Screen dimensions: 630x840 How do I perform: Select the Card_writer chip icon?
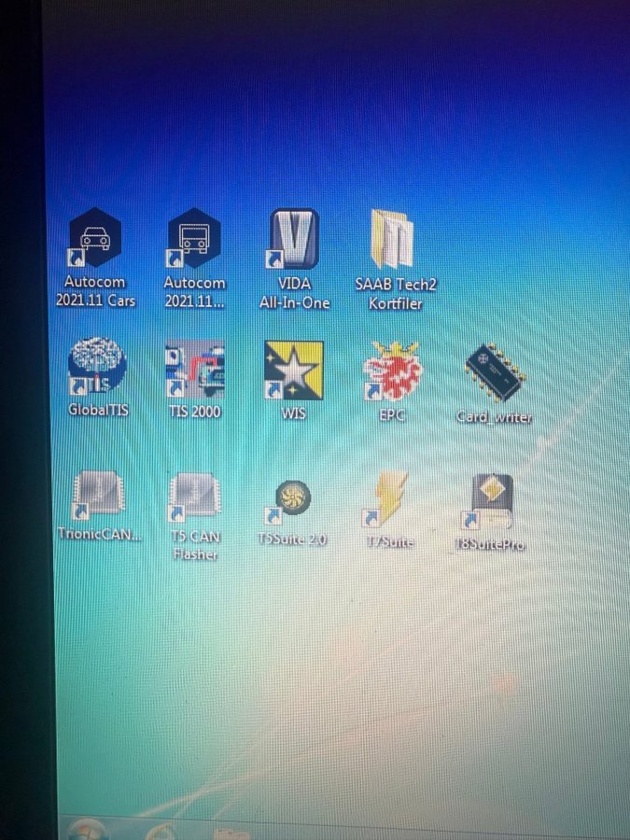tap(494, 373)
